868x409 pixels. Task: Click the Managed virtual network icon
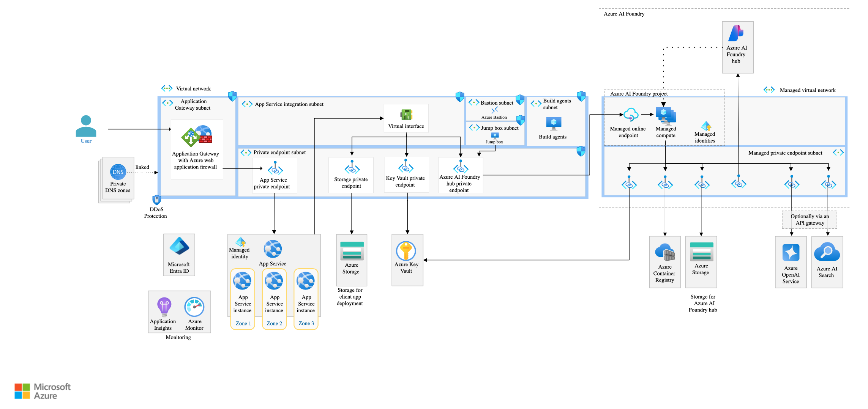[x=769, y=90]
